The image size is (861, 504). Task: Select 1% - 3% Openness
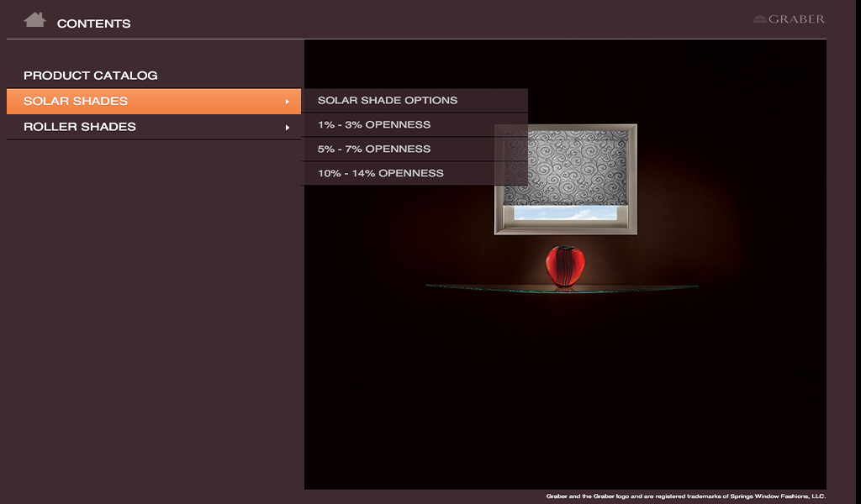374,124
